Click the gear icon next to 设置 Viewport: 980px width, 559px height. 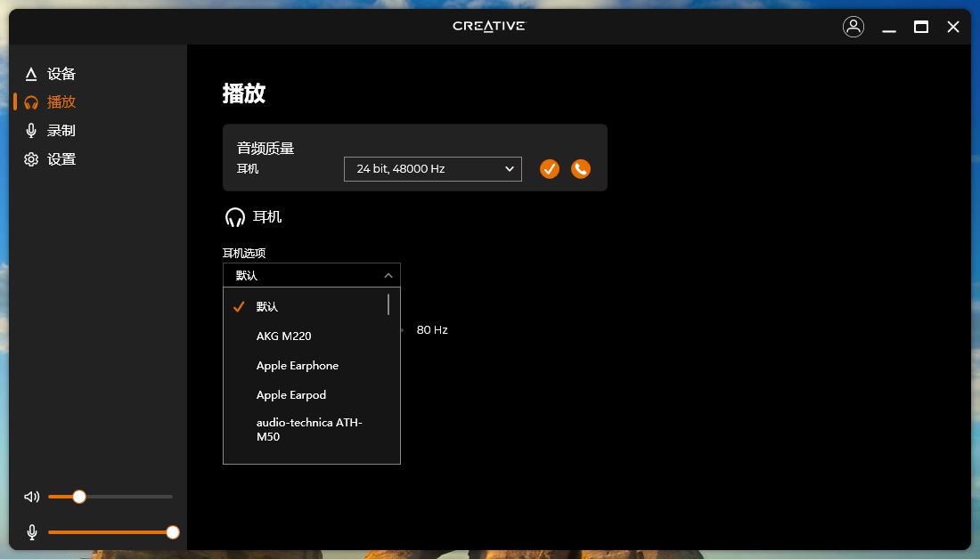[x=30, y=160]
